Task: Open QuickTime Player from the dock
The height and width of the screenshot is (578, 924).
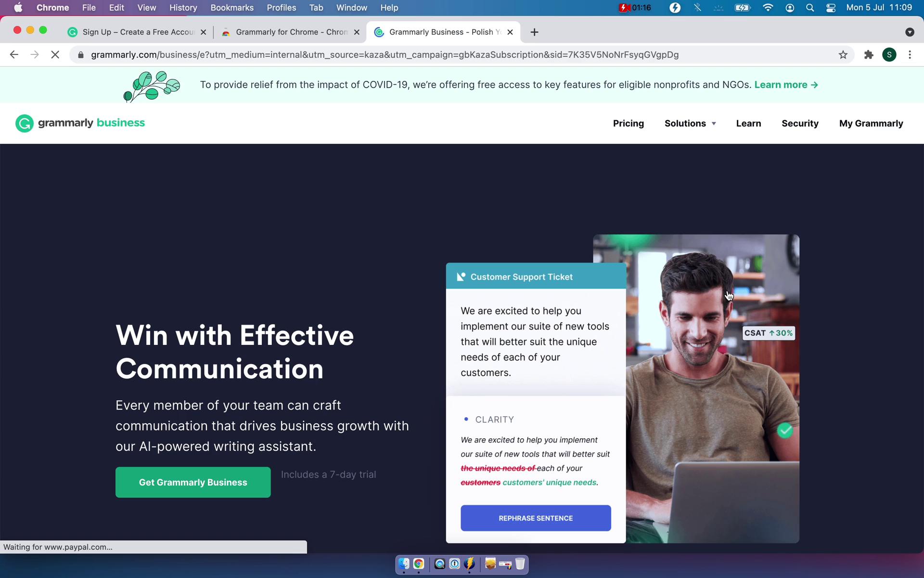Action: pyautogui.click(x=439, y=564)
